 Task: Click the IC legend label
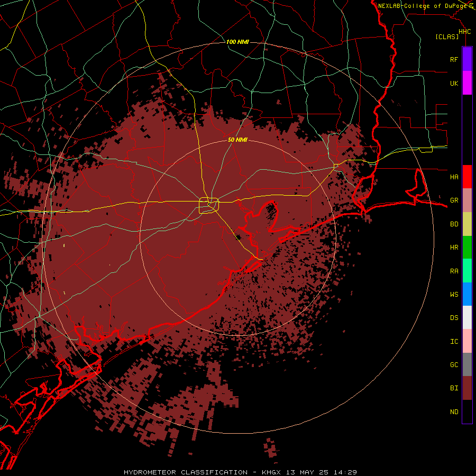coord(454,341)
